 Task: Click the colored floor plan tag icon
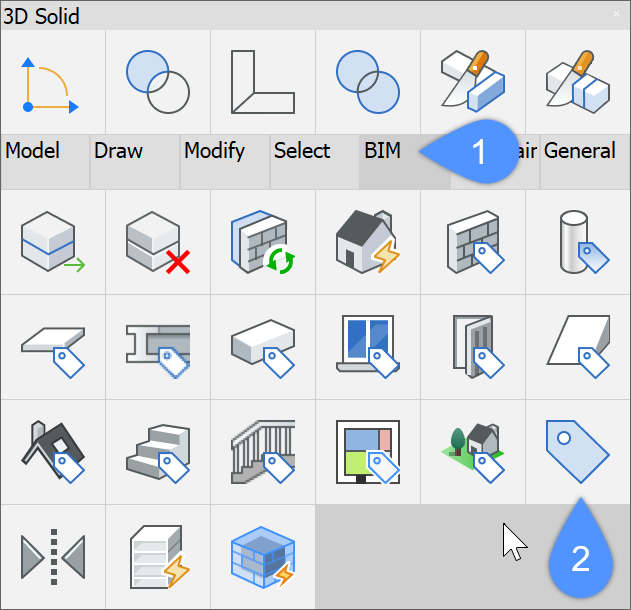[x=367, y=451]
